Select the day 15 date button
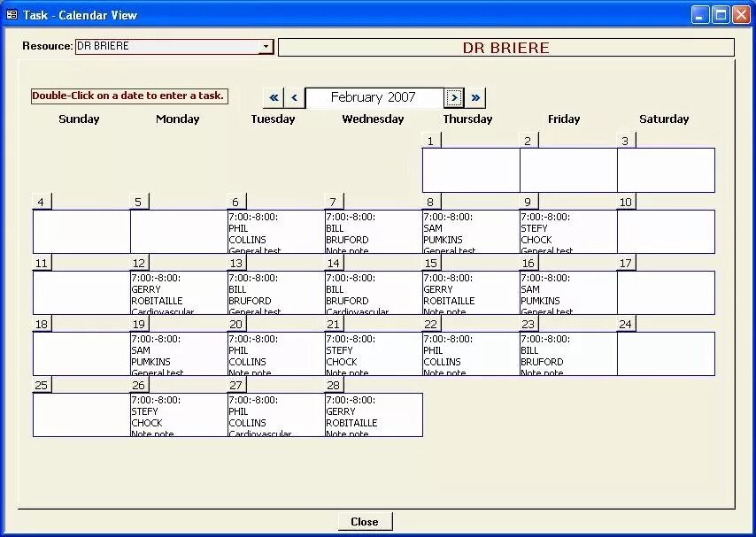Viewport: 756px width, 537px height. click(431, 264)
